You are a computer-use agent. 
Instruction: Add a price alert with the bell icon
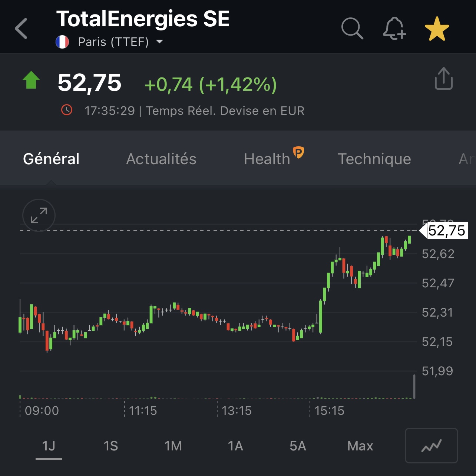point(394,28)
